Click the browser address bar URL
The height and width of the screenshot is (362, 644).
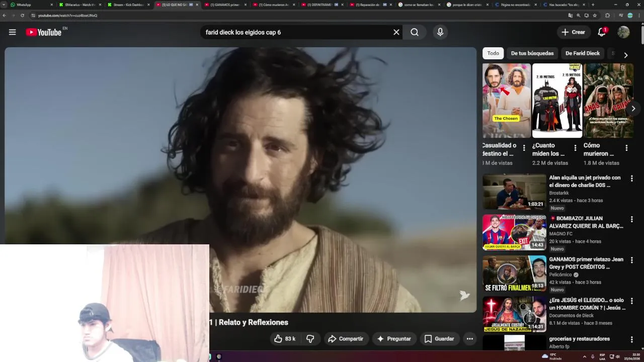click(x=67, y=16)
